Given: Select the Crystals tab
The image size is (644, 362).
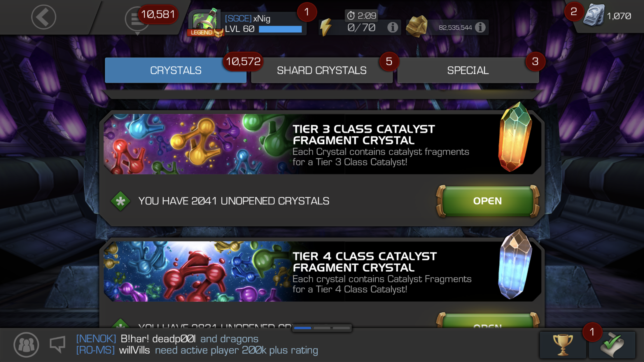Looking at the screenshot, I should (176, 70).
